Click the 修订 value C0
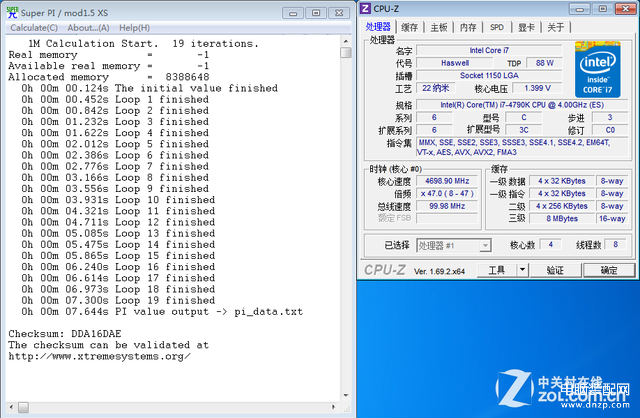This screenshot has width=640, height=418. pyautogui.click(x=610, y=130)
